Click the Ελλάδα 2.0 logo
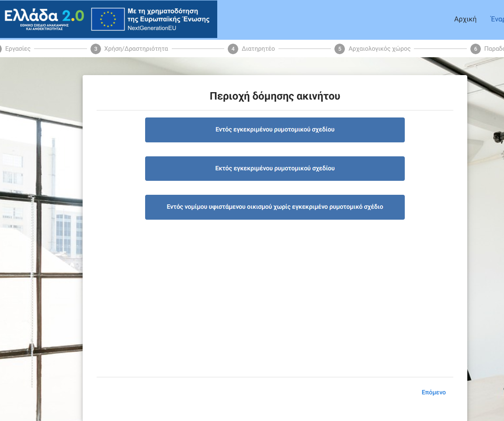 44,18
